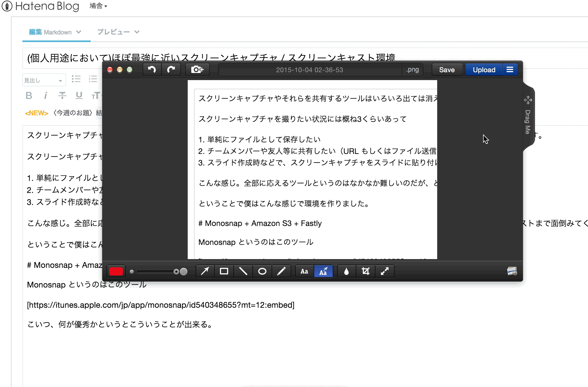Viewport: 588px width, 387px height.
Task: Take a new screenshot with camera icon
Action: pos(197,70)
